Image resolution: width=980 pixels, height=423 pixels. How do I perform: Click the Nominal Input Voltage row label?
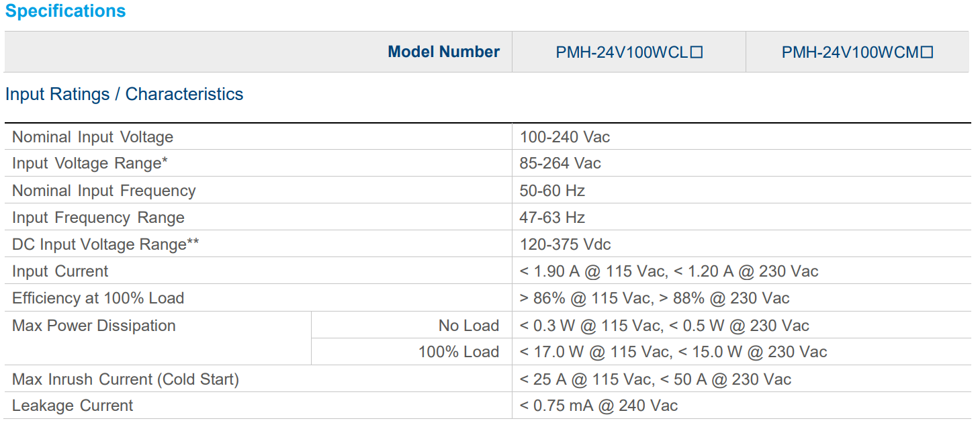[x=93, y=137]
